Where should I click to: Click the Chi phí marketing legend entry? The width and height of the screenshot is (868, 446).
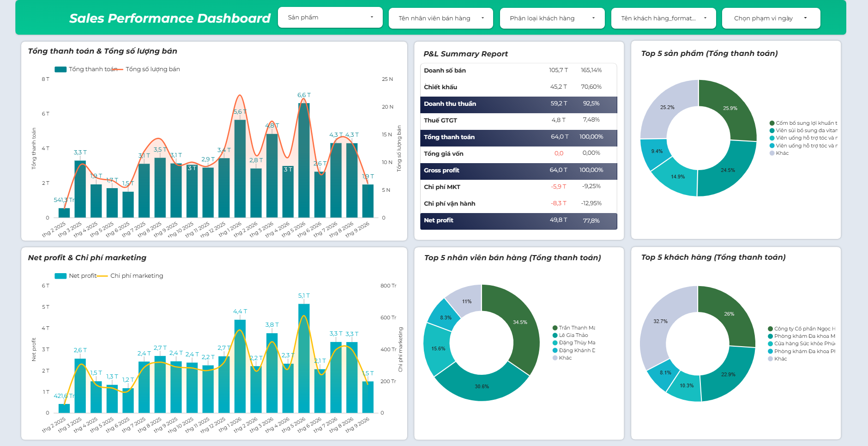pos(130,276)
